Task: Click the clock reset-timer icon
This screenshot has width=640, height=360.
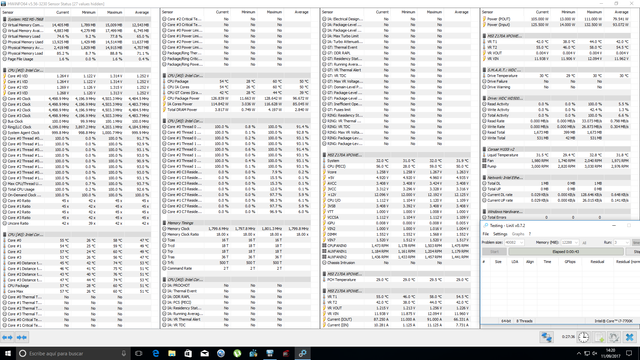Action: tap(584, 337)
